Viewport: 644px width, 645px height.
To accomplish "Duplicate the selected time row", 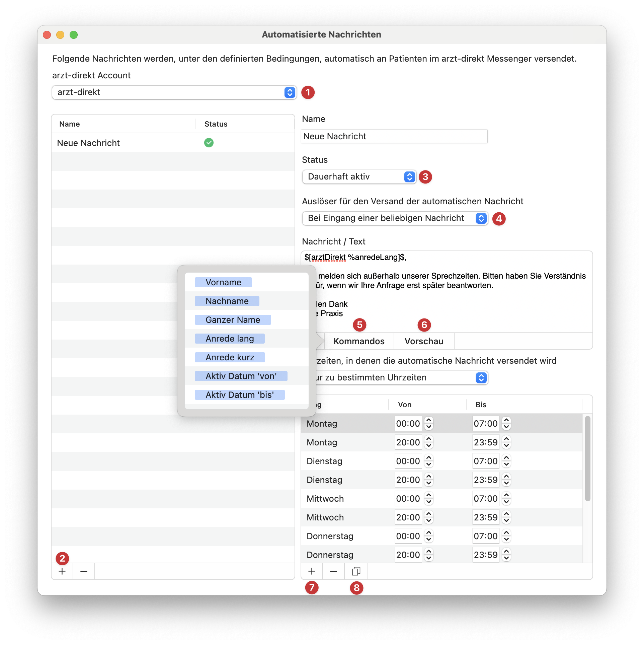I will point(356,571).
